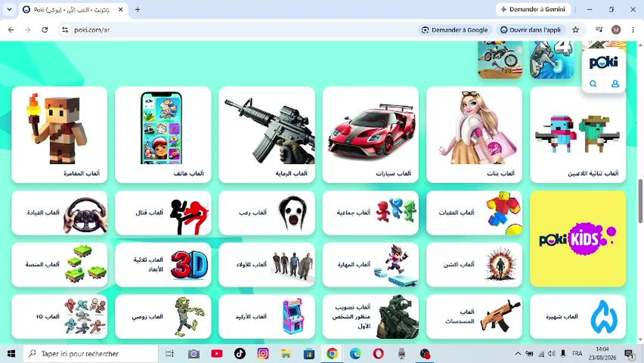Switch to the Poki tab
Screen dimensions: 644x363
[73, 10]
